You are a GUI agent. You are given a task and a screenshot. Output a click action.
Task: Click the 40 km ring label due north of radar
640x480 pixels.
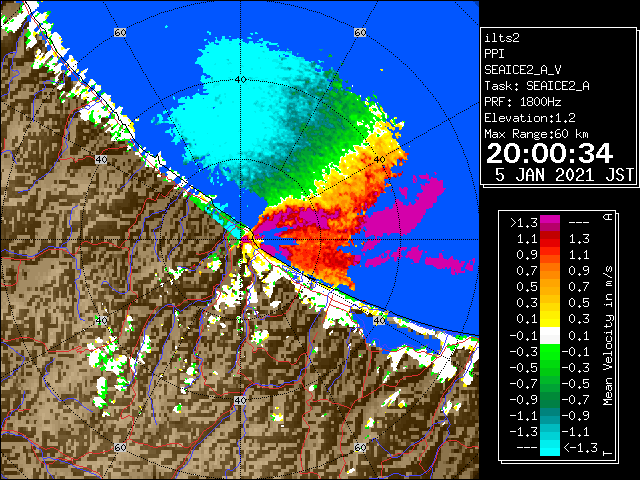coord(240,80)
